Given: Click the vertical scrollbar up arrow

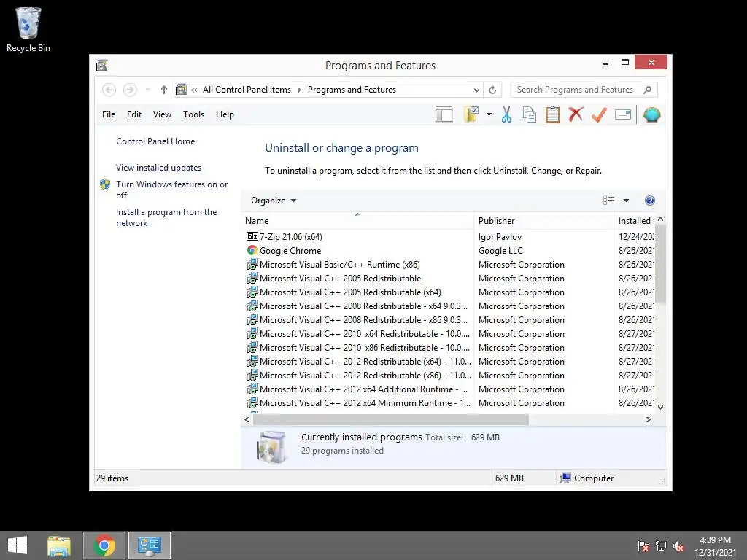Looking at the screenshot, I should pos(660,219).
